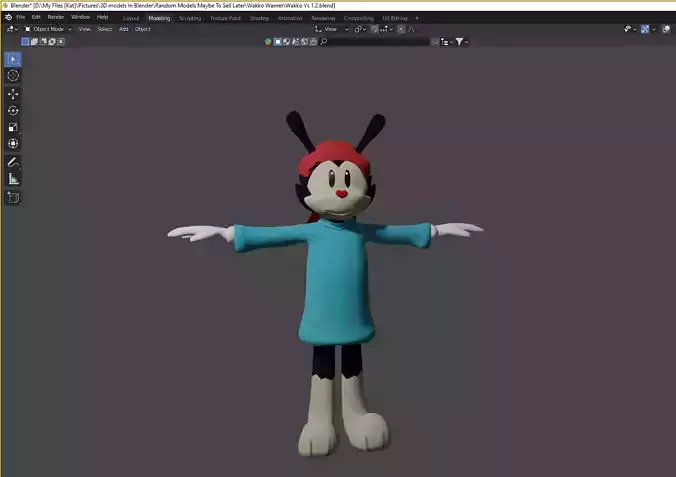The image size is (676, 477).
Task: Pick the Annotate pencil tool
Action: (x=13, y=162)
